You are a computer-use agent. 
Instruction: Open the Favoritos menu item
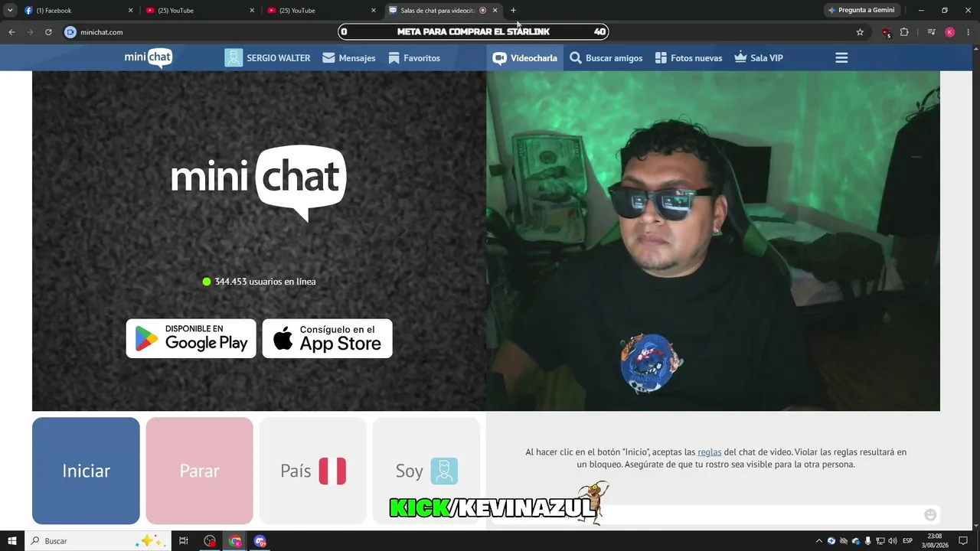(414, 58)
